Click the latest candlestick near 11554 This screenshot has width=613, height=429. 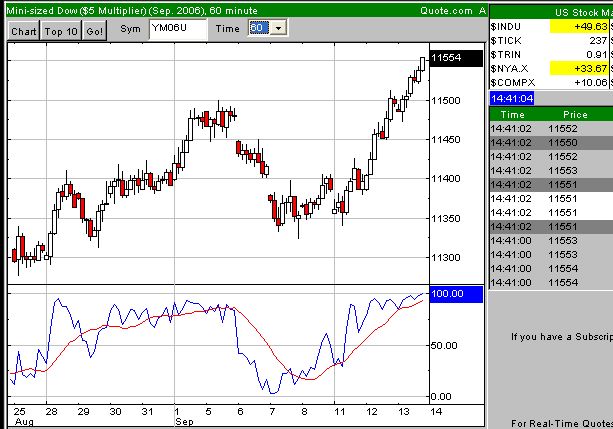pyautogui.click(x=423, y=64)
